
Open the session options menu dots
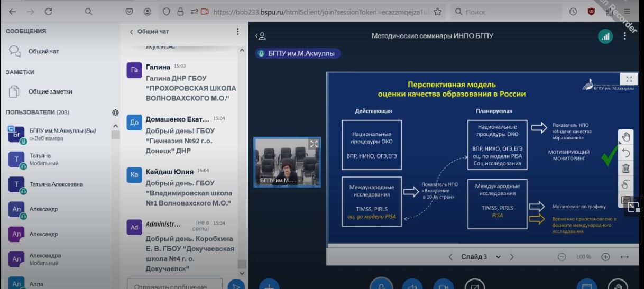[x=624, y=36]
